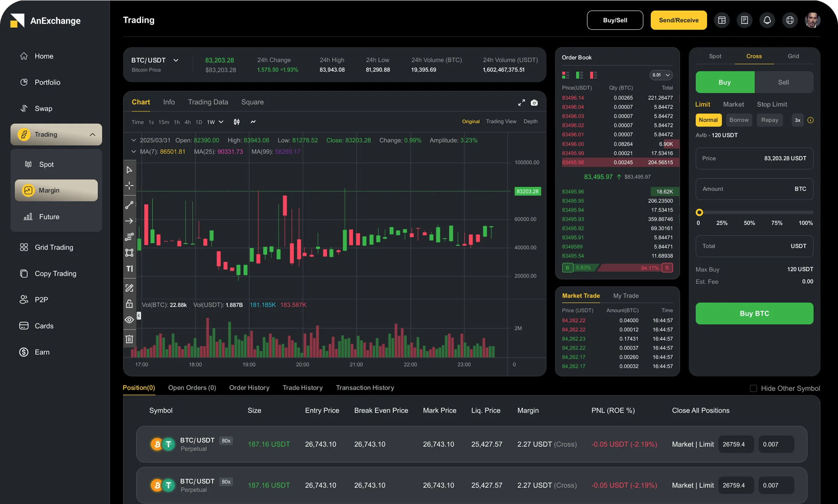
Task: Switch to the Trade History tab
Action: 302,388
